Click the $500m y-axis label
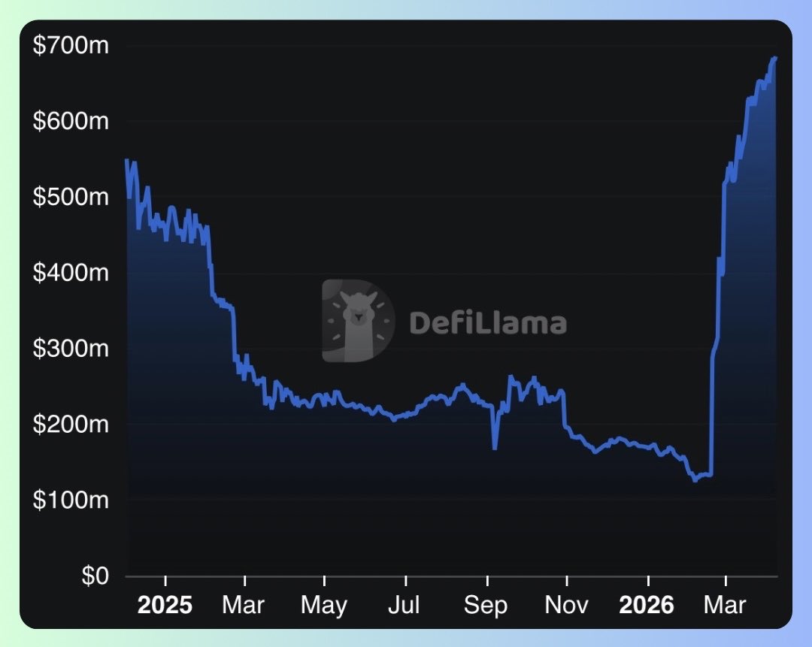Screen dimensions: 812x647 71,197
